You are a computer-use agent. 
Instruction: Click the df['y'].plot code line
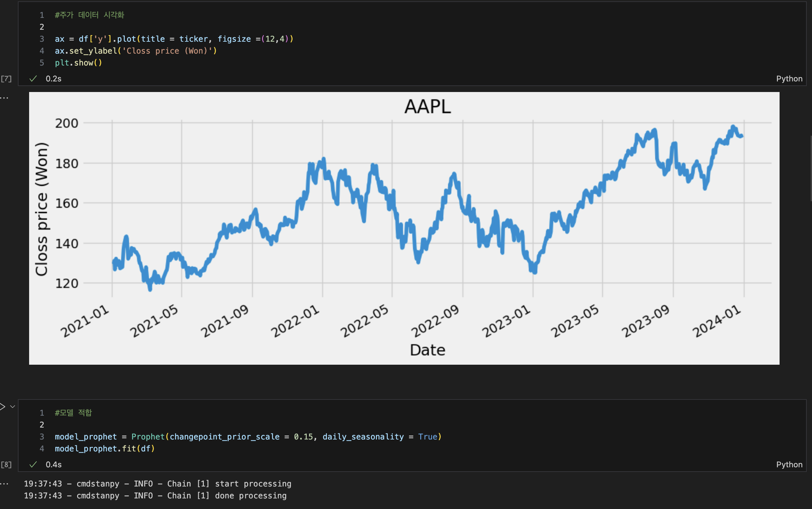(174, 39)
